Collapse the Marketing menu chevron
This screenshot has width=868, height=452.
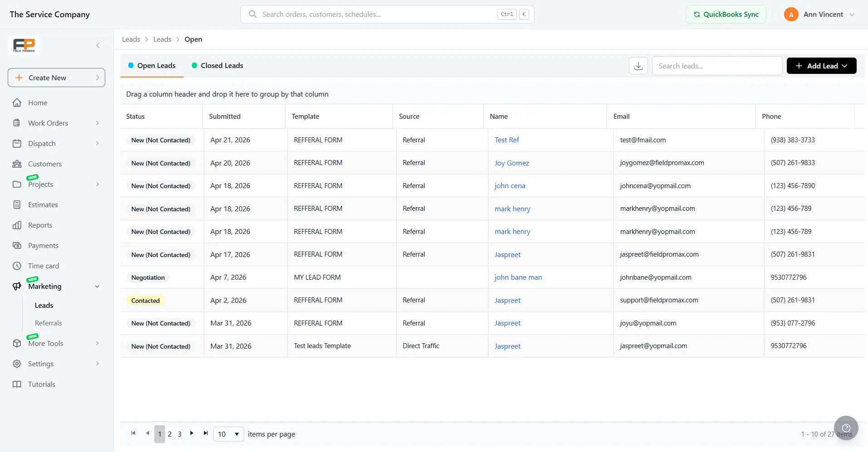pyautogui.click(x=97, y=286)
